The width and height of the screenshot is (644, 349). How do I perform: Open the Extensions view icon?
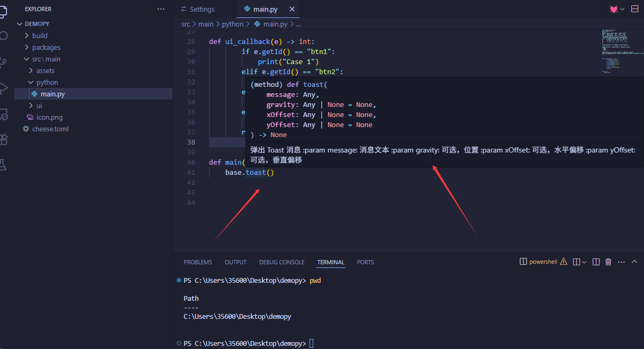[3, 139]
